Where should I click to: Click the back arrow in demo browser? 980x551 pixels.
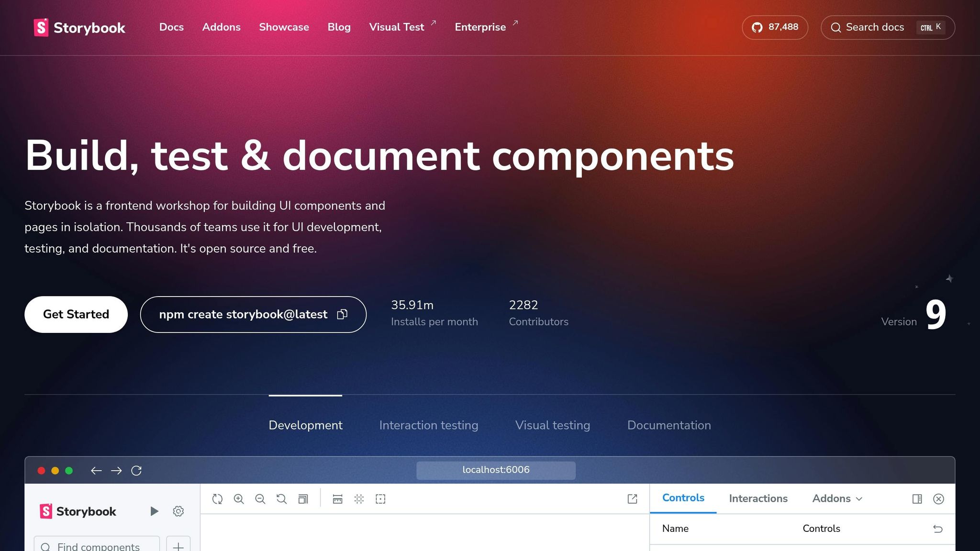(96, 471)
